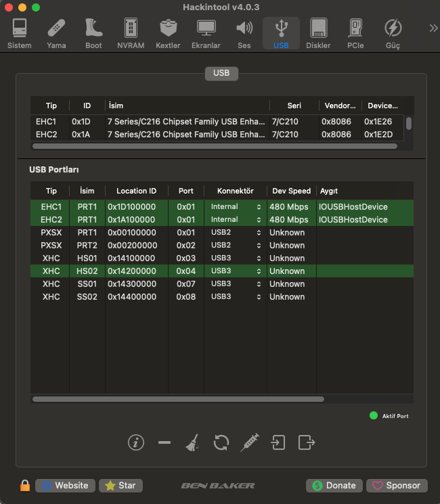Image resolution: width=440 pixels, height=504 pixels.
Task: Click the refresh arrows icon
Action: 221,442
